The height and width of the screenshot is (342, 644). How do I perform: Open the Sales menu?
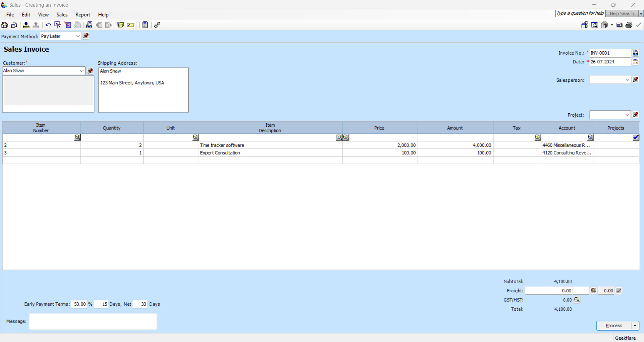click(62, 14)
